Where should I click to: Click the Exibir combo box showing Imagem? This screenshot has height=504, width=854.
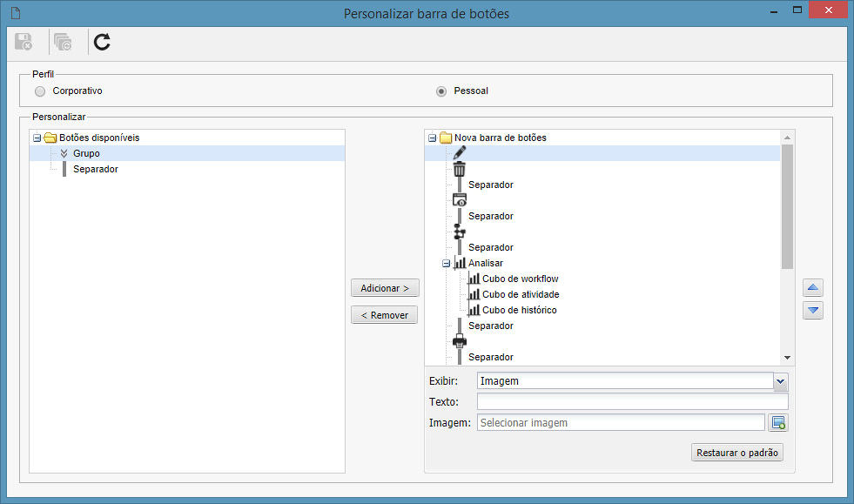[x=625, y=381]
